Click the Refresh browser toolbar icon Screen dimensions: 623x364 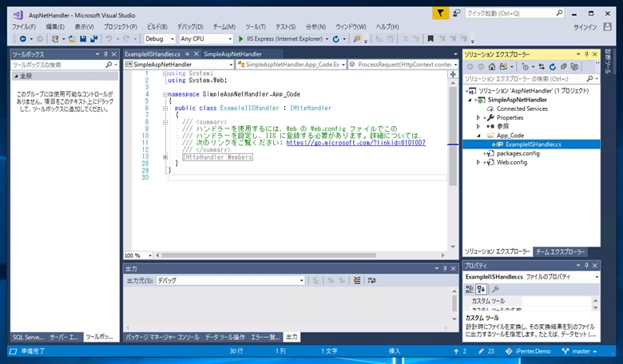point(336,39)
